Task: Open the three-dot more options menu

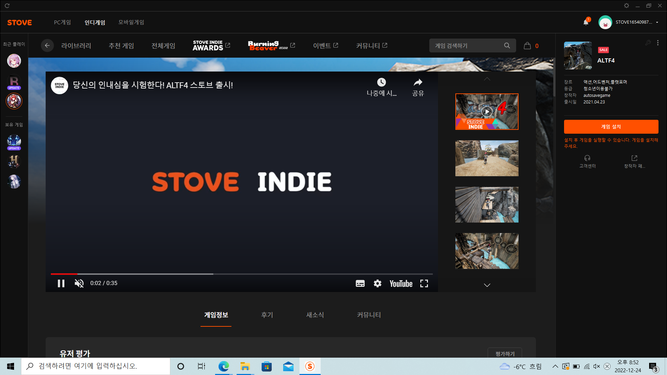Action: [658, 43]
